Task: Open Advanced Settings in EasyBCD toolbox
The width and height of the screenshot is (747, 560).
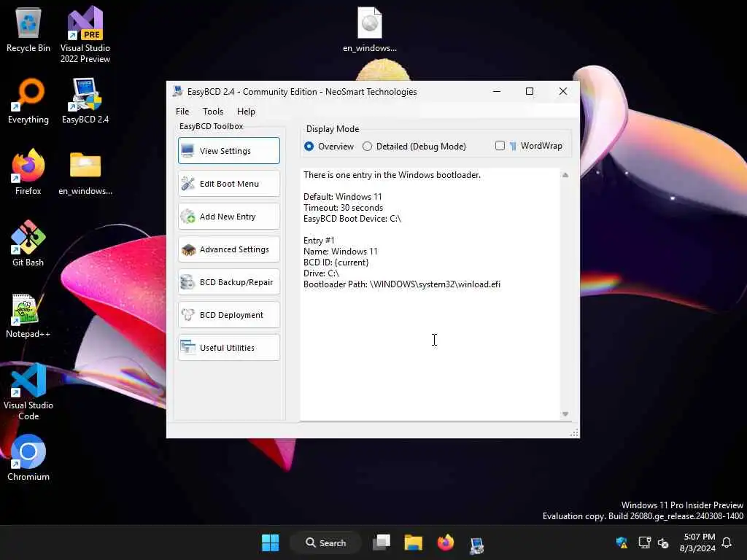Action: 228,249
